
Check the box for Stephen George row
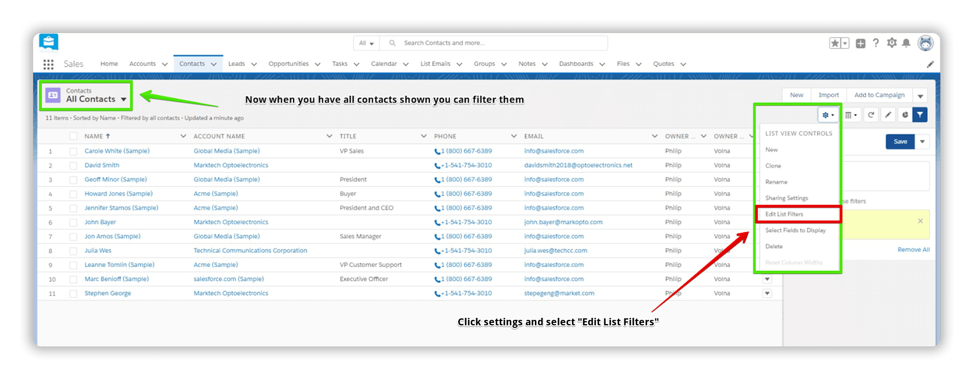point(73,294)
